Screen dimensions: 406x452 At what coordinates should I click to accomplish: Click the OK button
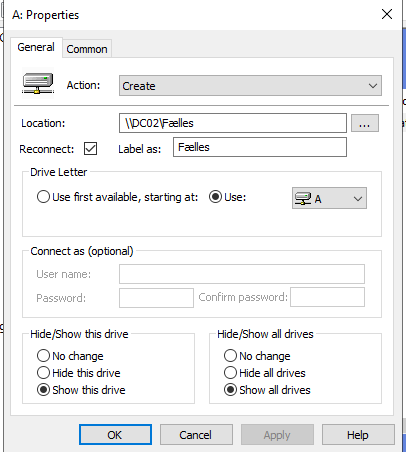click(115, 435)
